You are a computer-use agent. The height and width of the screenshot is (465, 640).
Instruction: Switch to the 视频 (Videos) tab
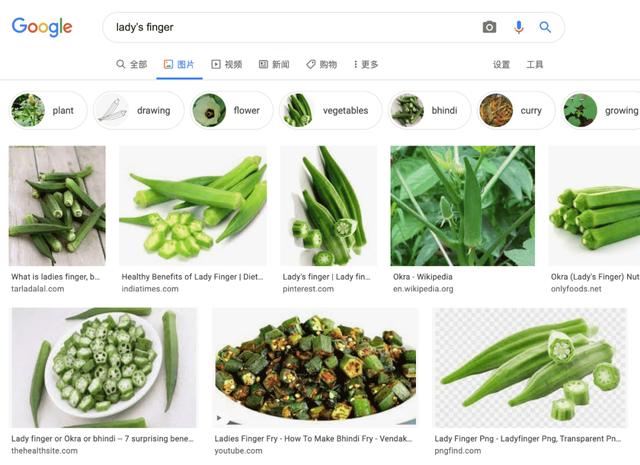coord(227,65)
